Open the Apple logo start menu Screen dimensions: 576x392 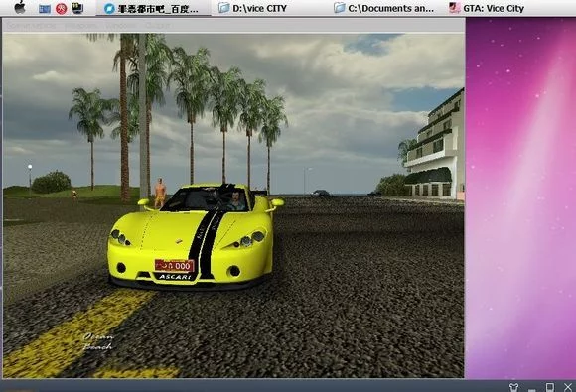(x=20, y=7)
